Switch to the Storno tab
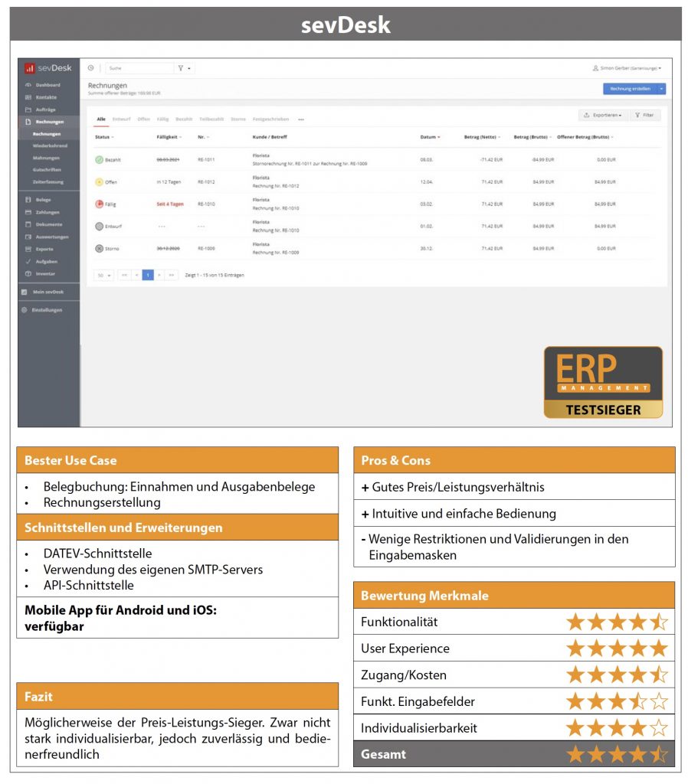688x784 pixels. coord(238,119)
